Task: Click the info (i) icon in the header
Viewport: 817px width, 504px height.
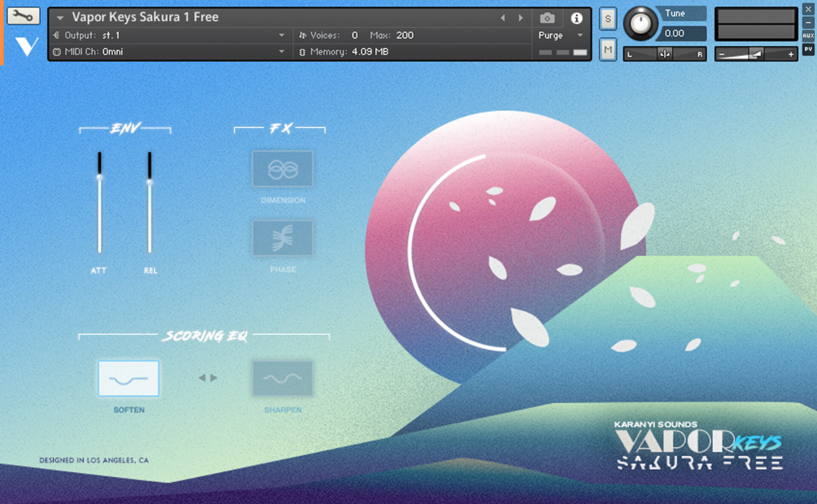Action: point(577,18)
